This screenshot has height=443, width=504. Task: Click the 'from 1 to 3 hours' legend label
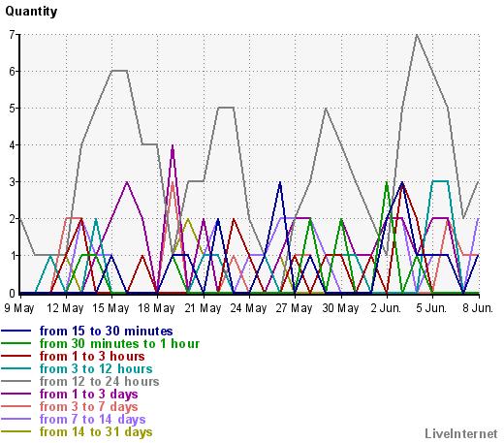click(x=92, y=356)
